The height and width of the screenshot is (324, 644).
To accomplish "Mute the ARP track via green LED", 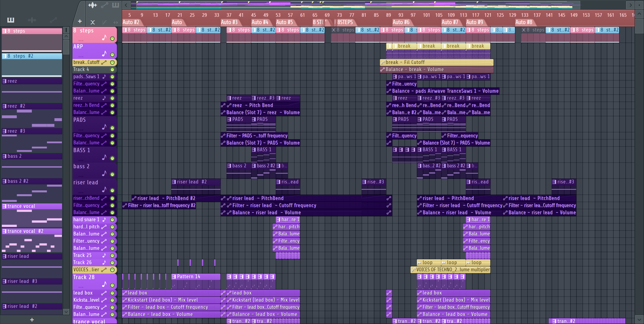I will point(112,55).
